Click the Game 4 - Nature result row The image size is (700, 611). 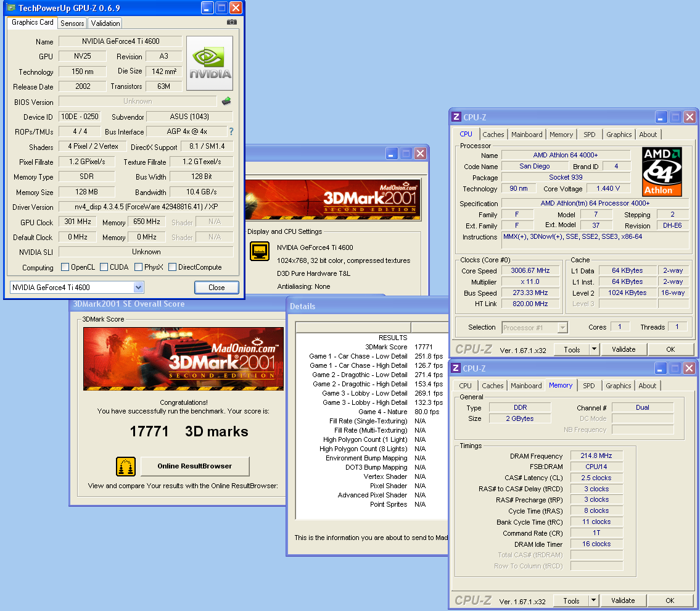373,412
